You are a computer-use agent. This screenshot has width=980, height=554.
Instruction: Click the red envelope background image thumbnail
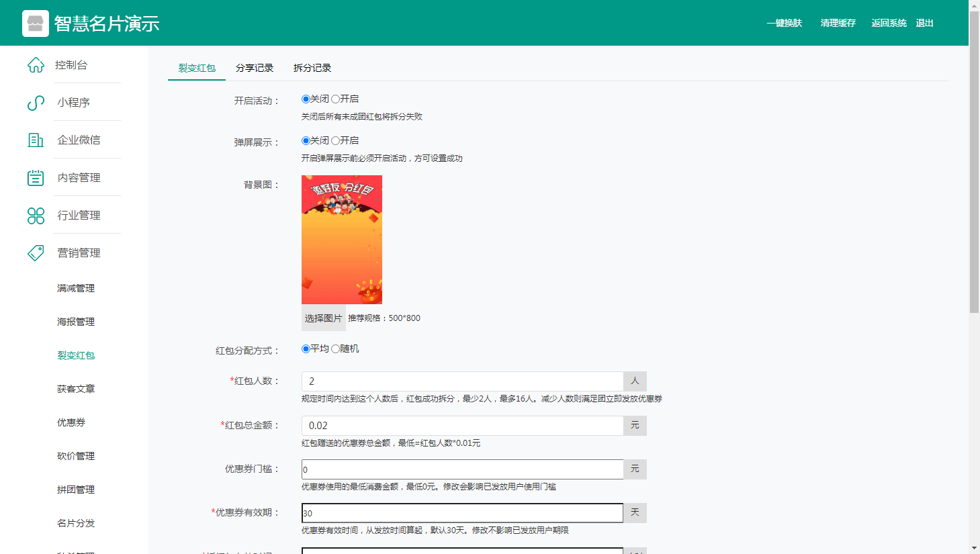342,240
